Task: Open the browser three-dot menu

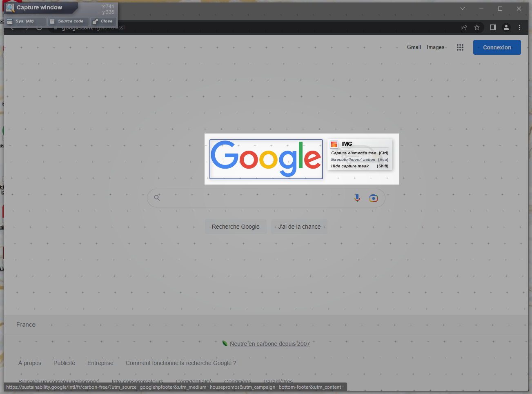Action: coord(519,27)
